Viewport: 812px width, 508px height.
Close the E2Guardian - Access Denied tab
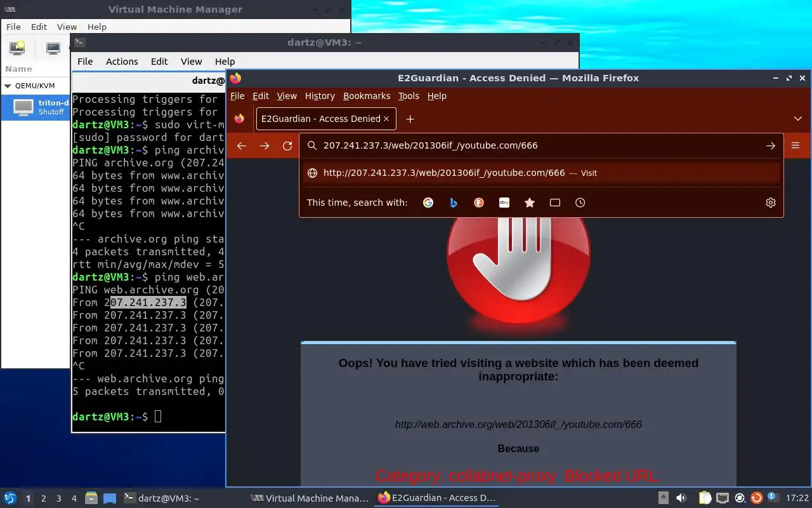[386, 119]
